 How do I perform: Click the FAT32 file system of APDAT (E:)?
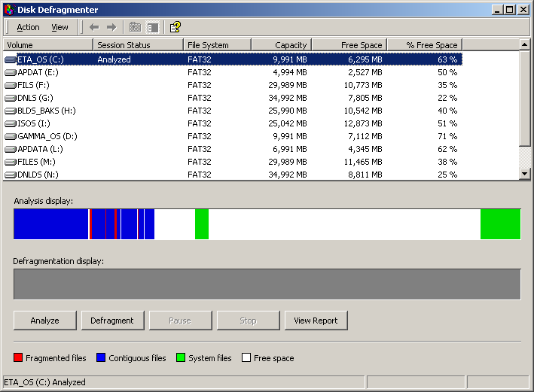(x=200, y=72)
